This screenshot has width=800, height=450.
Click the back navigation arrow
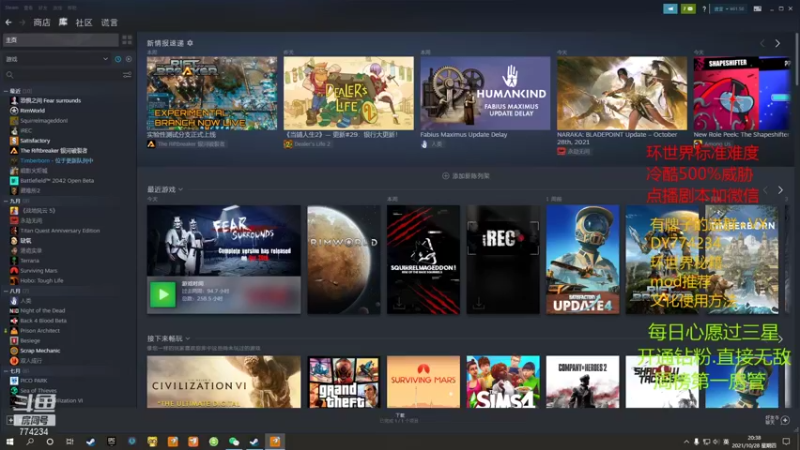pyautogui.click(x=8, y=22)
